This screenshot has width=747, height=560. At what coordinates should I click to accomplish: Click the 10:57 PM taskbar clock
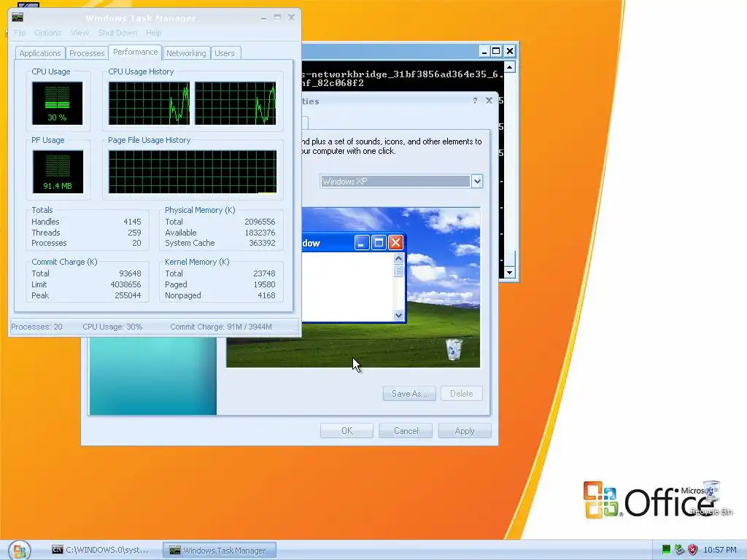tap(720, 550)
